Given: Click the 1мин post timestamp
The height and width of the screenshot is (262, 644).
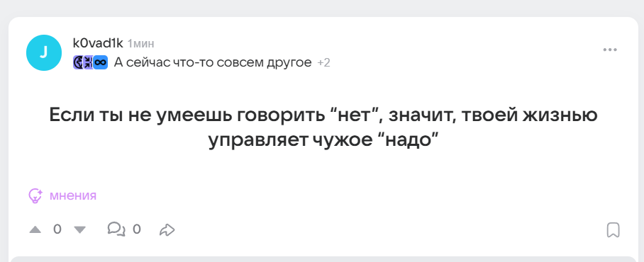Looking at the screenshot, I should 141,43.
